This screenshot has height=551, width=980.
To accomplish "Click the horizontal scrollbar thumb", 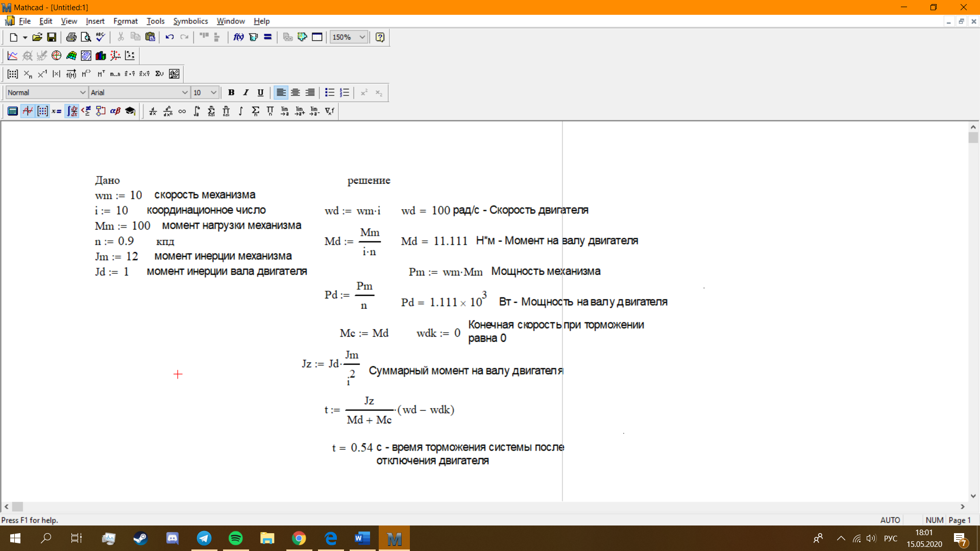I will tap(18, 507).
